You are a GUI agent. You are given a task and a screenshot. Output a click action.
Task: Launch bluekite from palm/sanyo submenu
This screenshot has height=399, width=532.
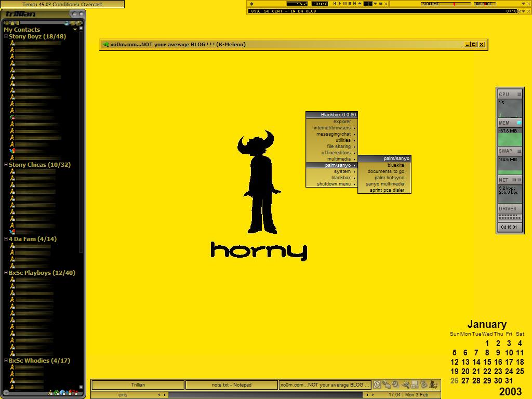pyautogui.click(x=384, y=165)
